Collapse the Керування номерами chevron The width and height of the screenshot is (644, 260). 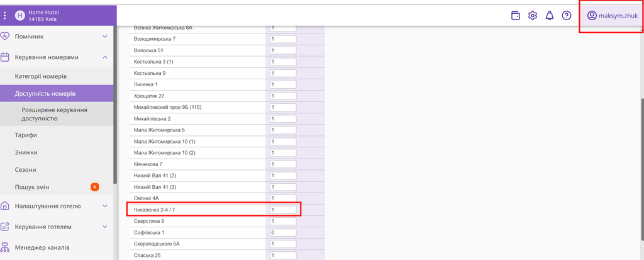point(105,57)
